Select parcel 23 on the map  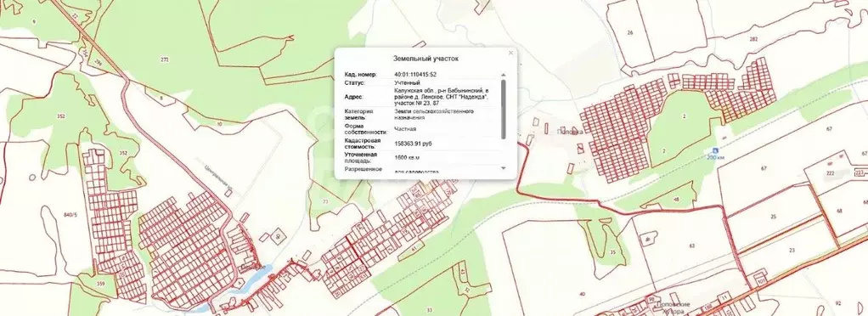tap(792, 251)
